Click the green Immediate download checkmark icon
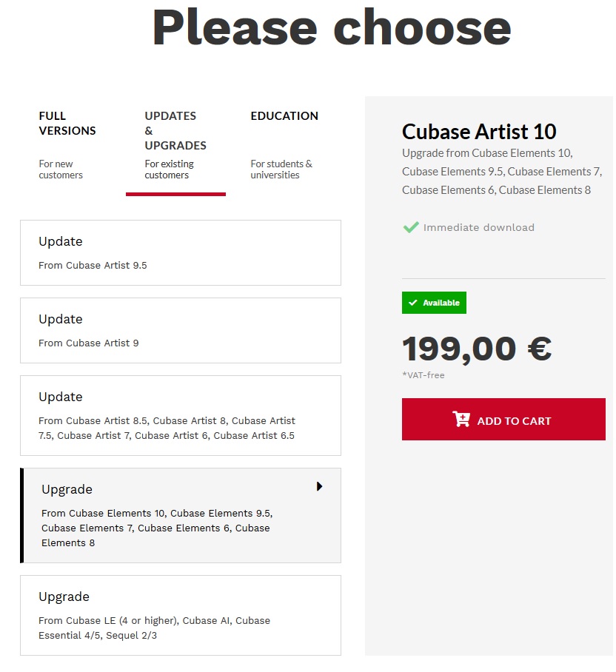Image resolution: width=616 pixels, height=672 pixels. 411,227
